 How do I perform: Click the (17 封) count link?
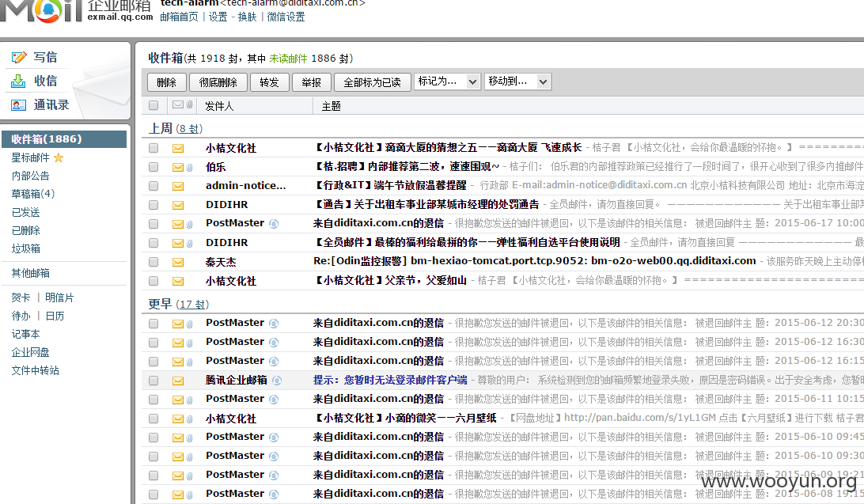pyautogui.click(x=192, y=305)
